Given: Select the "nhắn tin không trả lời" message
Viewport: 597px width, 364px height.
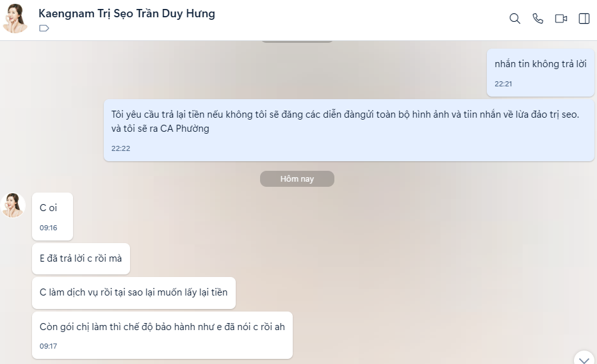Looking at the screenshot, I should [540, 72].
